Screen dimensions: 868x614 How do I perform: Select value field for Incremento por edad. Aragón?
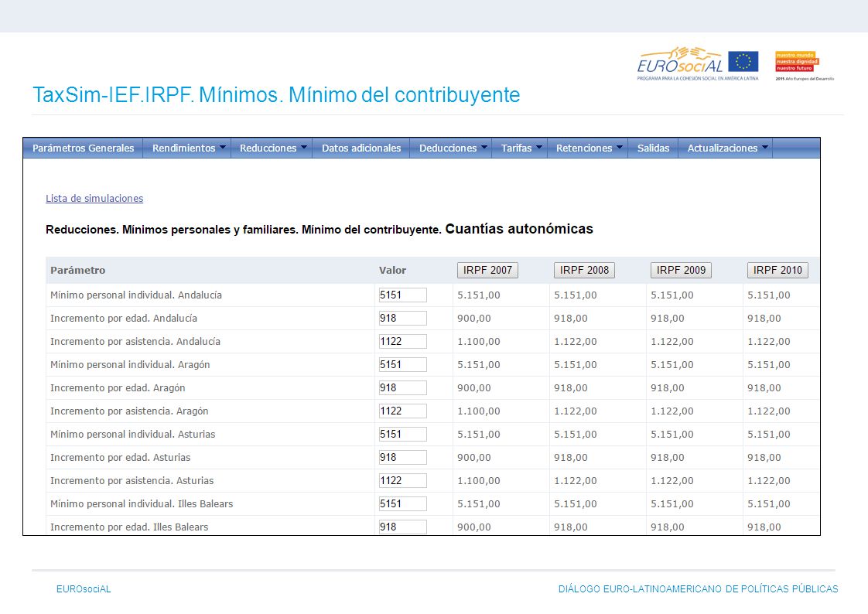[402, 388]
